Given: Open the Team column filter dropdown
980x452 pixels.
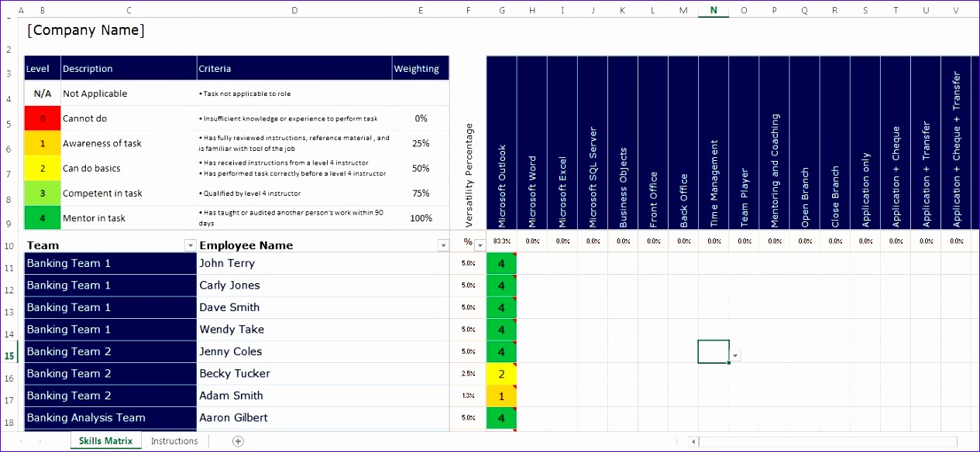Looking at the screenshot, I should [x=190, y=245].
